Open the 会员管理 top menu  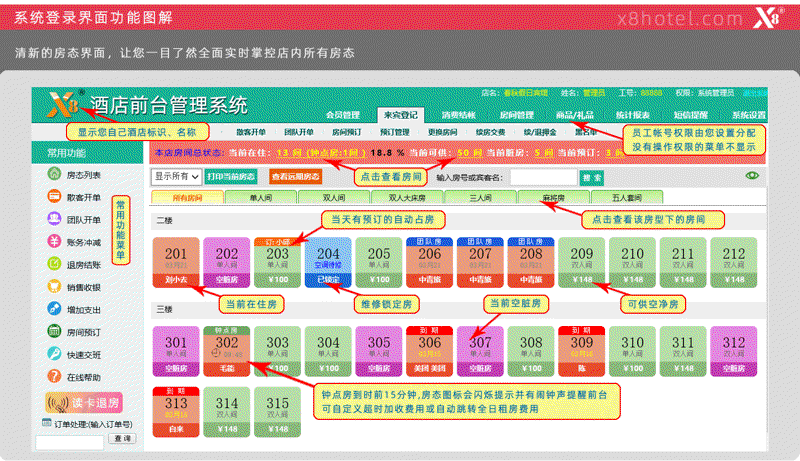point(343,115)
